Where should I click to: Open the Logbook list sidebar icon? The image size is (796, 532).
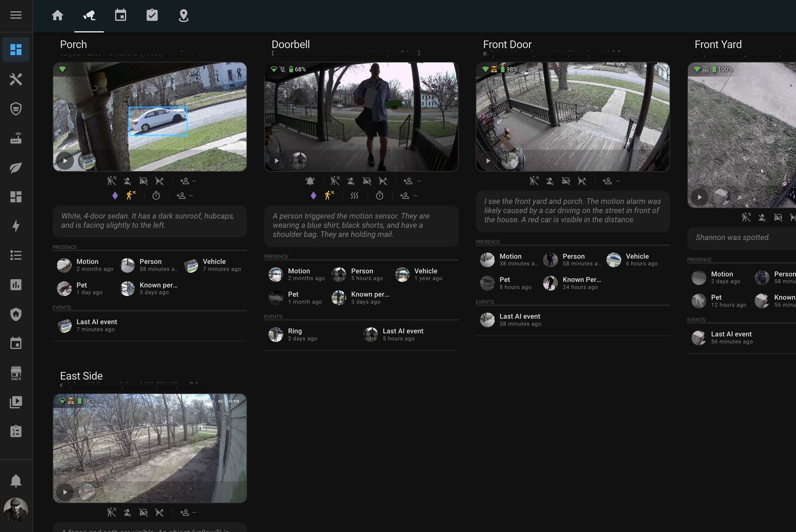point(16,255)
